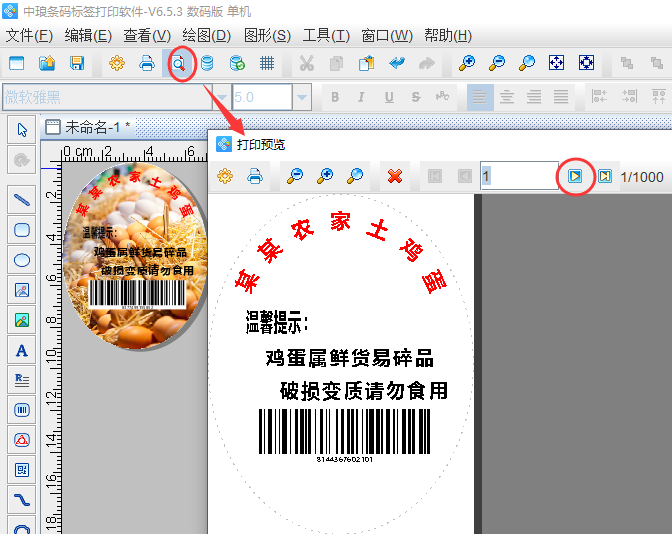Click the barcode on the egg label canvas

pyautogui.click(x=137, y=294)
